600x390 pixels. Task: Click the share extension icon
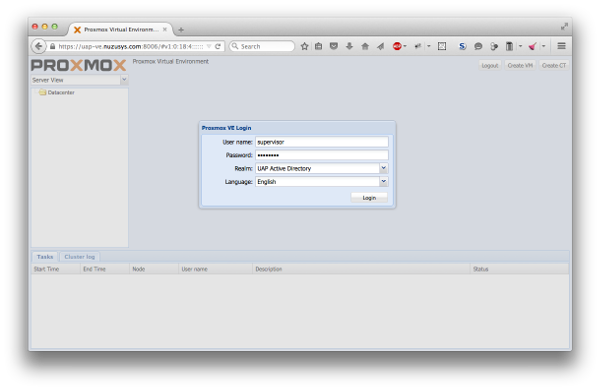pos(494,46)
